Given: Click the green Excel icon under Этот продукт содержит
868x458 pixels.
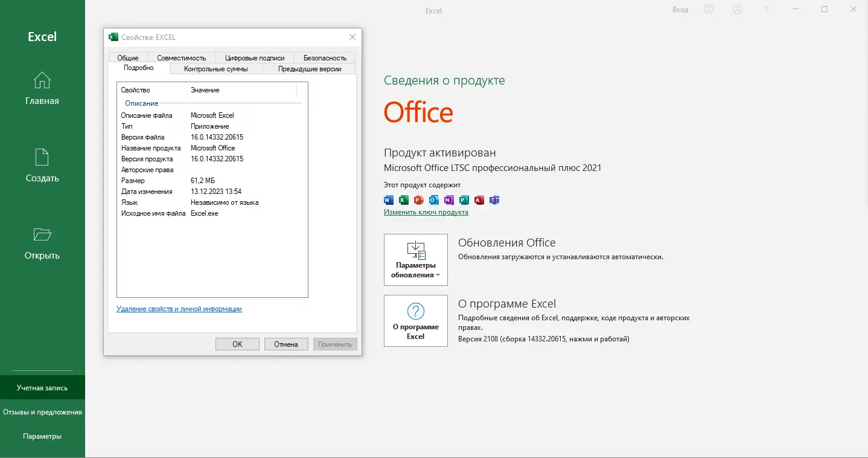Looking at the screenshot, I should (404, 200).
